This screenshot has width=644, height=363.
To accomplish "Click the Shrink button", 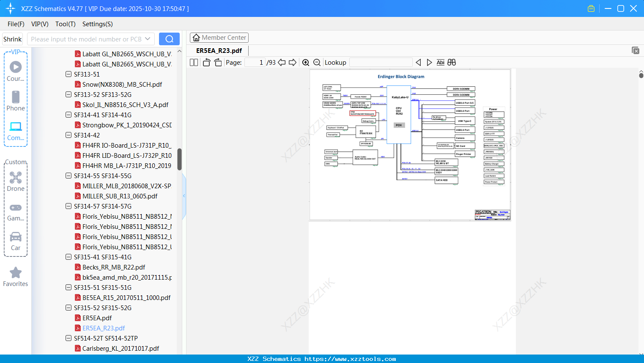I will click(13, 39).
